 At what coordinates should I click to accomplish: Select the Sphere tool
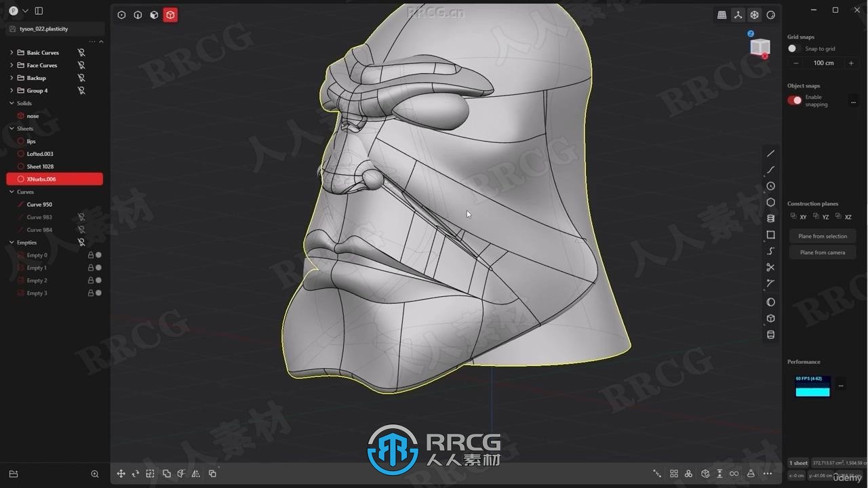click(x=770, y=302)
